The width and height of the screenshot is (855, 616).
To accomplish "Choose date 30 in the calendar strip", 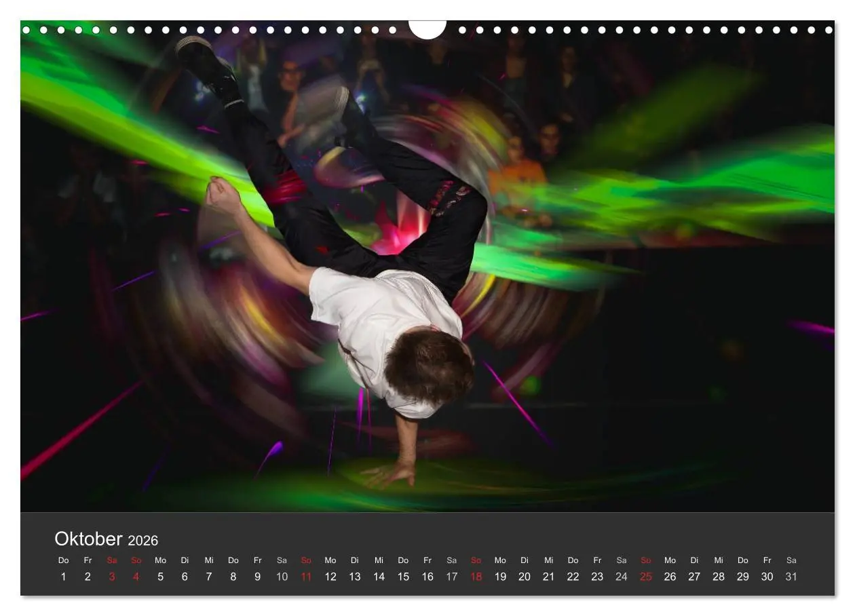I will coord(767,577).
